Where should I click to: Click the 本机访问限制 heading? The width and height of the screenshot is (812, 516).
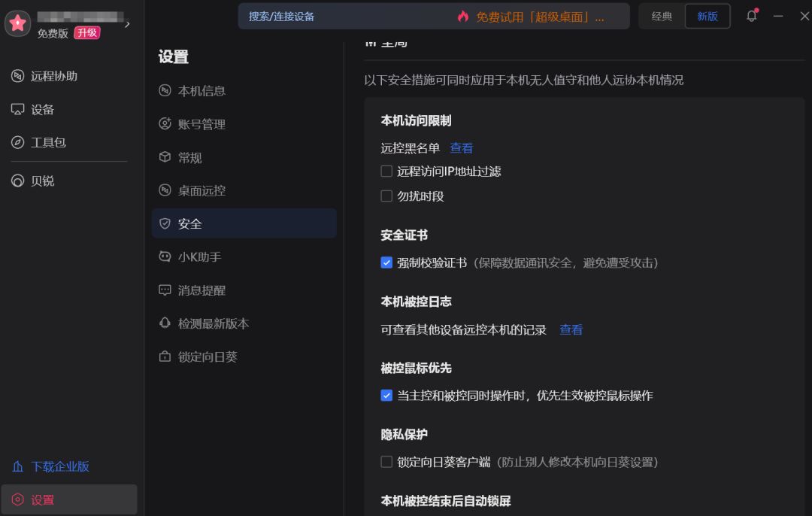416,120
